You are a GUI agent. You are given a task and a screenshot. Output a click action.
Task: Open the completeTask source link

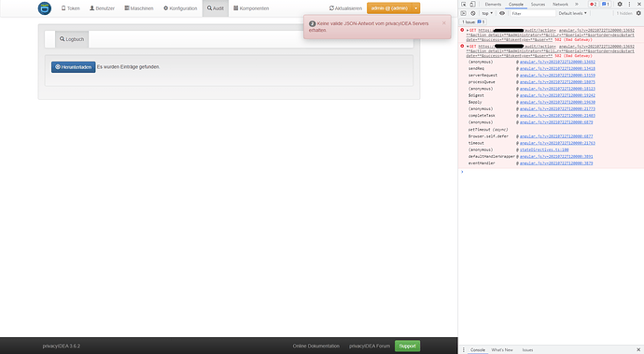557,116
